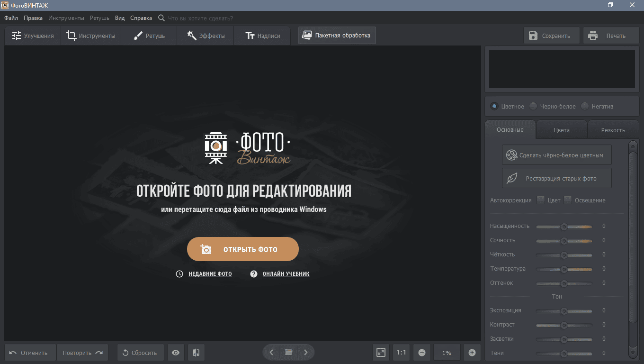Go to next photo arrow
Viewport: 644px width, 364px height.
306,352
